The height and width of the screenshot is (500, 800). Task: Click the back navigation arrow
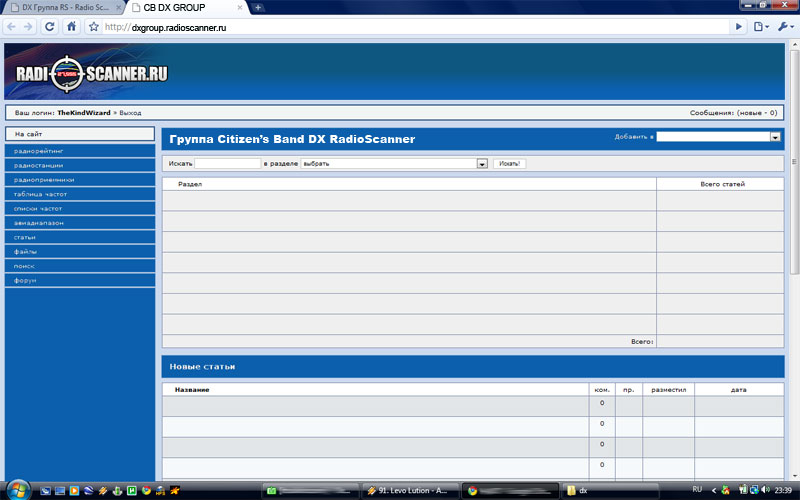pyautogui.click(x=11, y=27)
